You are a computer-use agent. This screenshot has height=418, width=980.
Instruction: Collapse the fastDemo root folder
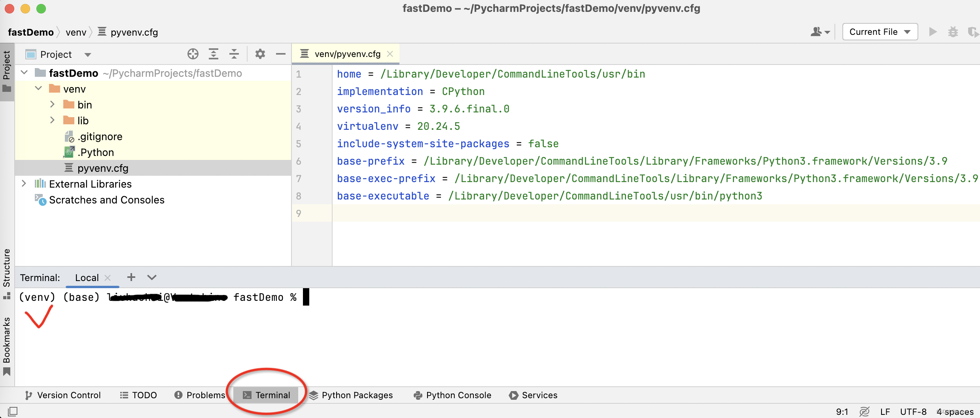pyautogui.click(x=24, y=73)
